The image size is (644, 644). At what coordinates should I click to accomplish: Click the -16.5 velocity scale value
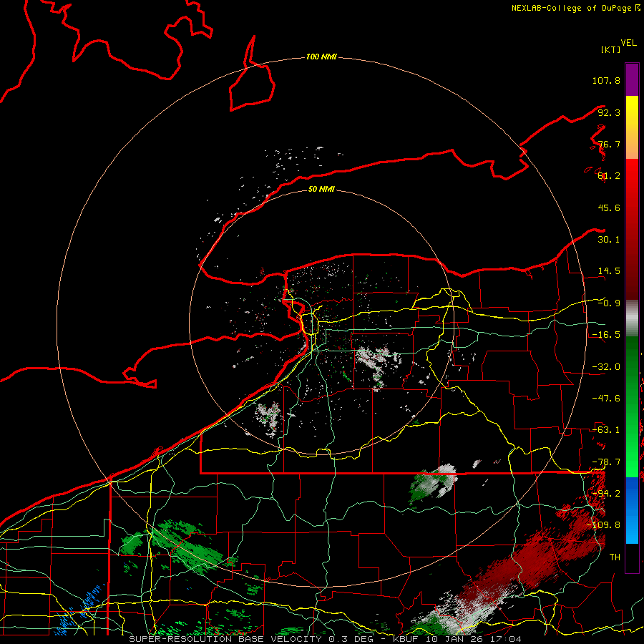[606, 335]
